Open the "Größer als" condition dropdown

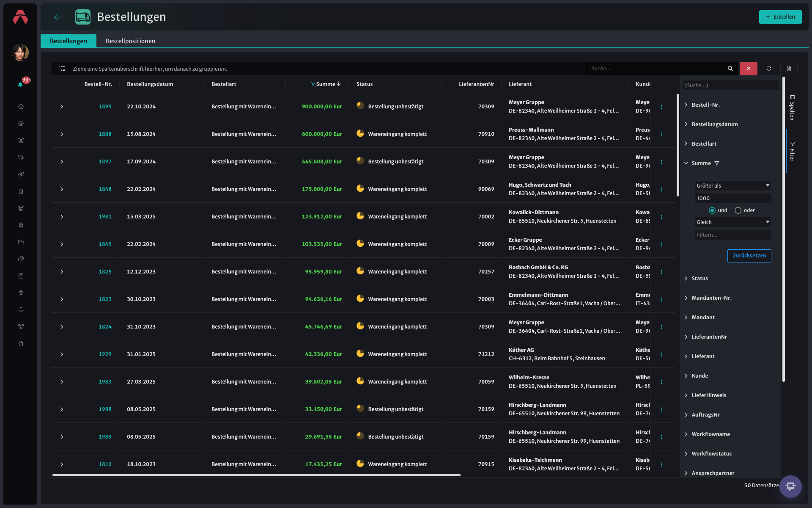coord(733,185)
